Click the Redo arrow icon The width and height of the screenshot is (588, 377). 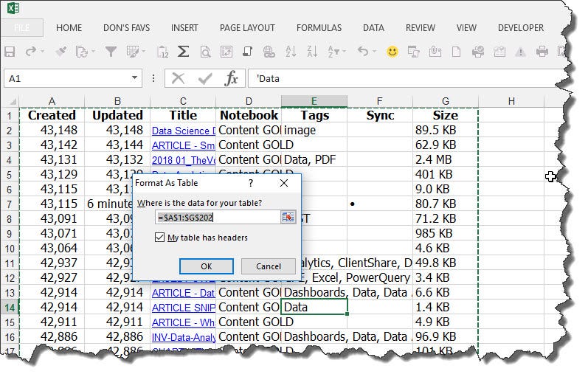[31, 51]
